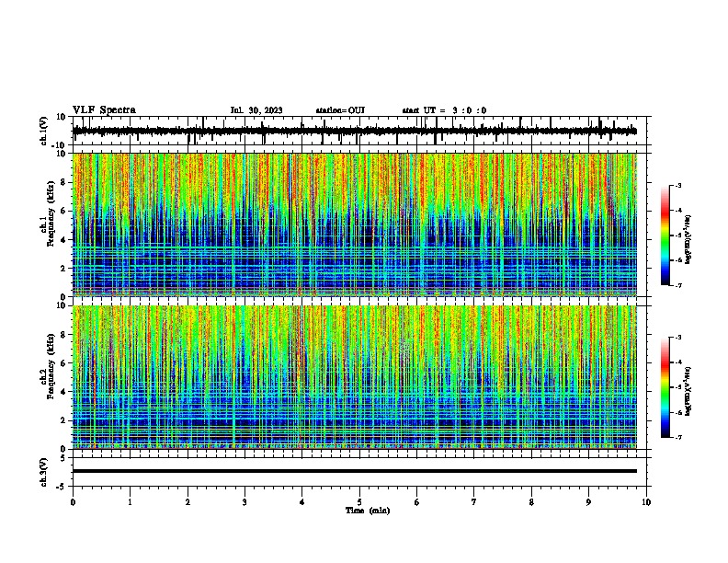Click the "VLF Spectra" plot title
The width and height of the screenshot is (728, 563).
pyautogui.click(x=104, y=110)
